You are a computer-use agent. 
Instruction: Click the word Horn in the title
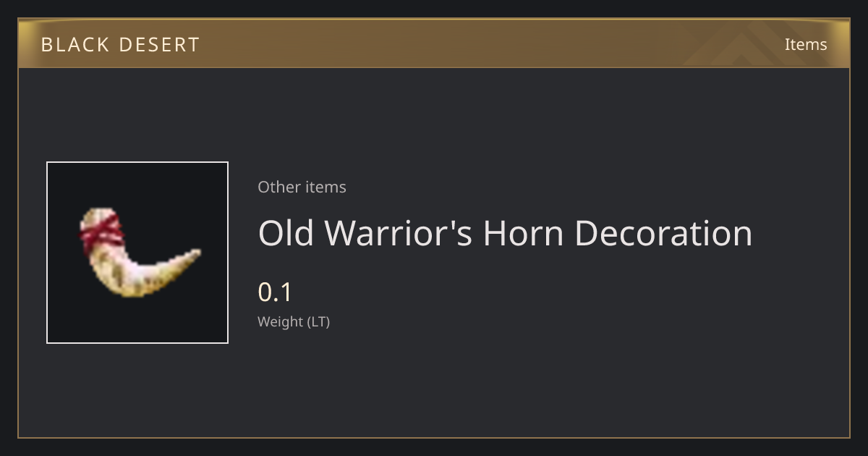[x=524, y=233]
